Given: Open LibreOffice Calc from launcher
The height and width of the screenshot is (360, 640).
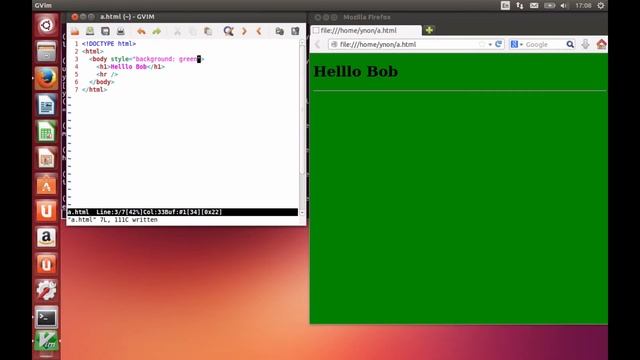Looking at the screenshot, I should tap(46, 131).
